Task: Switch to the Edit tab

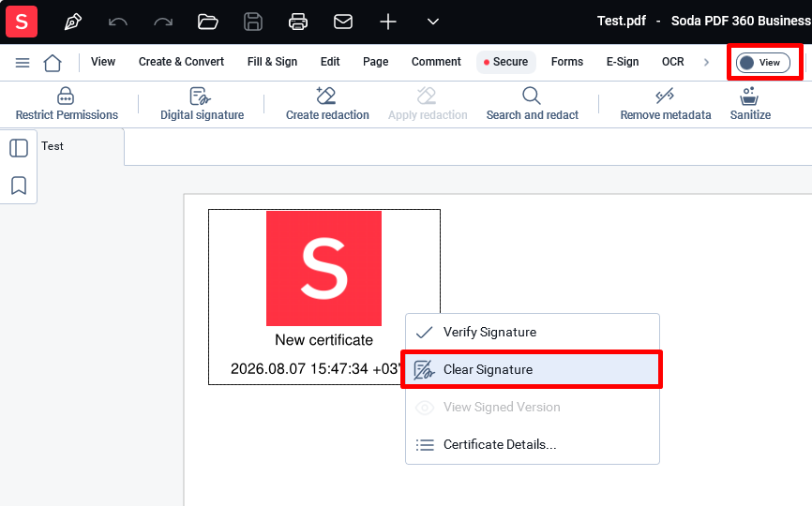Action: pyautogui.click(x=330, y=62)
